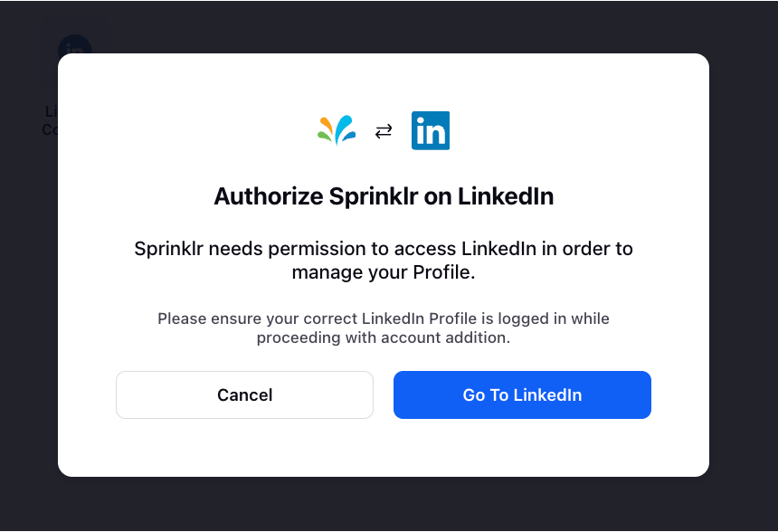Click the 'manage your Profile.' text line

click(x=384, y=272)
